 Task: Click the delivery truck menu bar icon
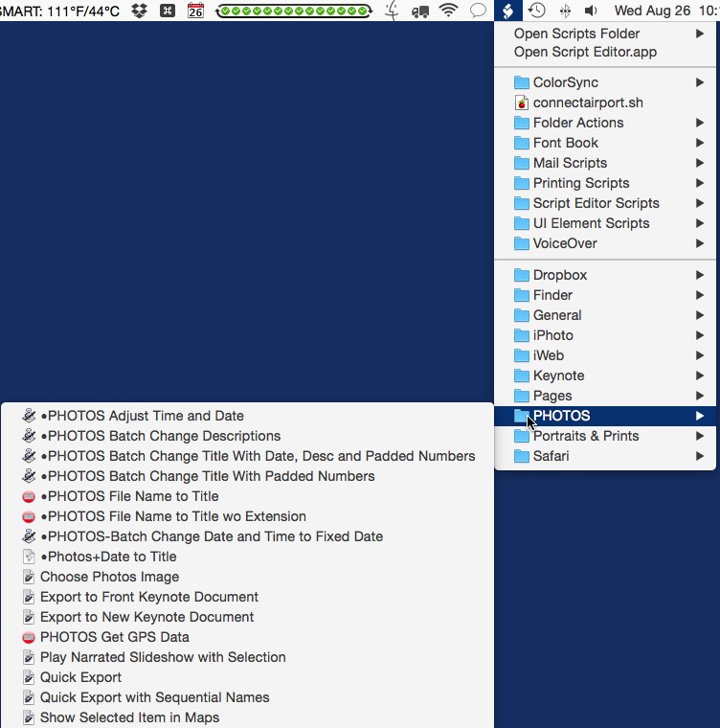click(x=420, y=11)
